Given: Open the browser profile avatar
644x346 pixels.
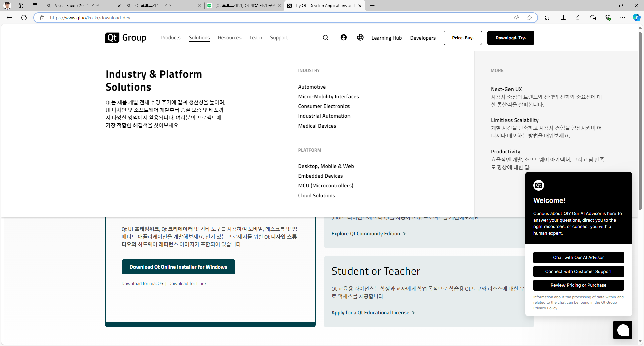Looking at the screenshot, I should (x=7, y=5).
